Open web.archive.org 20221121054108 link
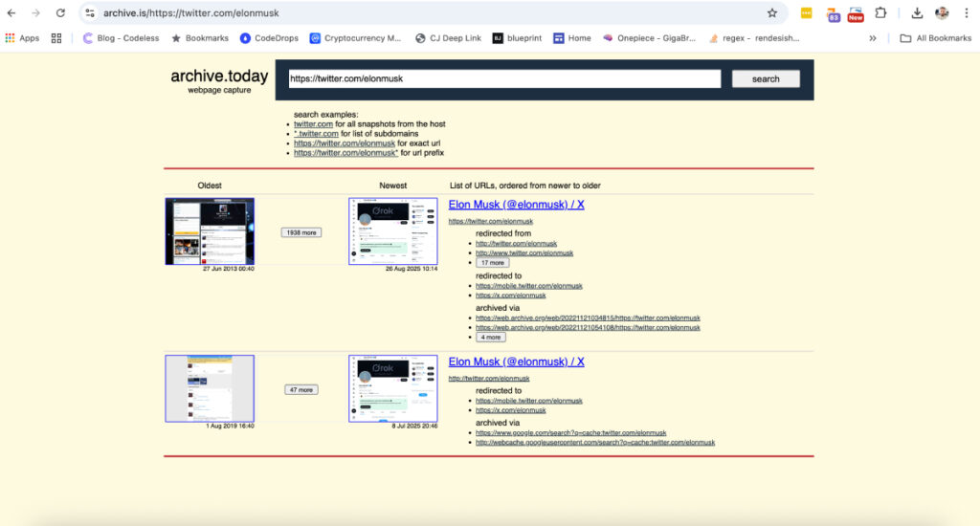Screen dimensions: 980x526 coord(588,327)
